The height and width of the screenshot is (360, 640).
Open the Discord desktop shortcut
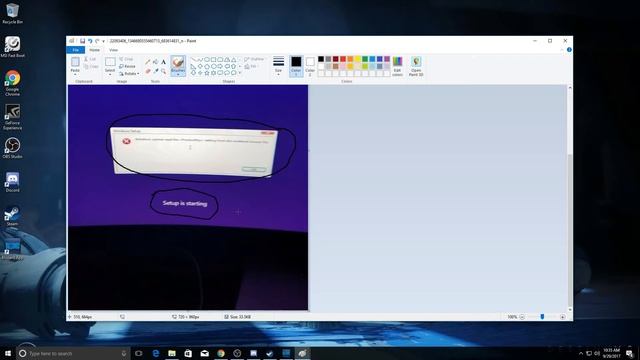click(x=12, y=182)
